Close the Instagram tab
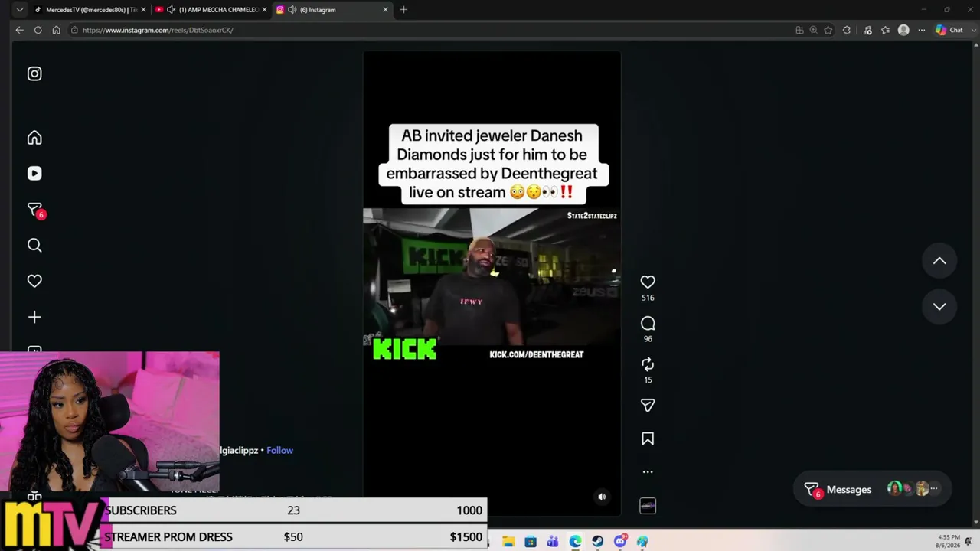 (x=385, y=10)
